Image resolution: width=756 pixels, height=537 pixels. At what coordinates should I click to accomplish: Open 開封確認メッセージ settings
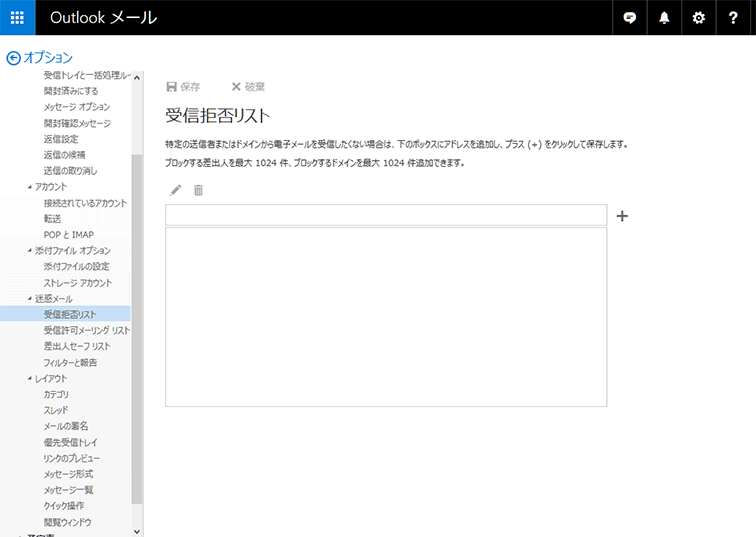click(x=77, y=123)
